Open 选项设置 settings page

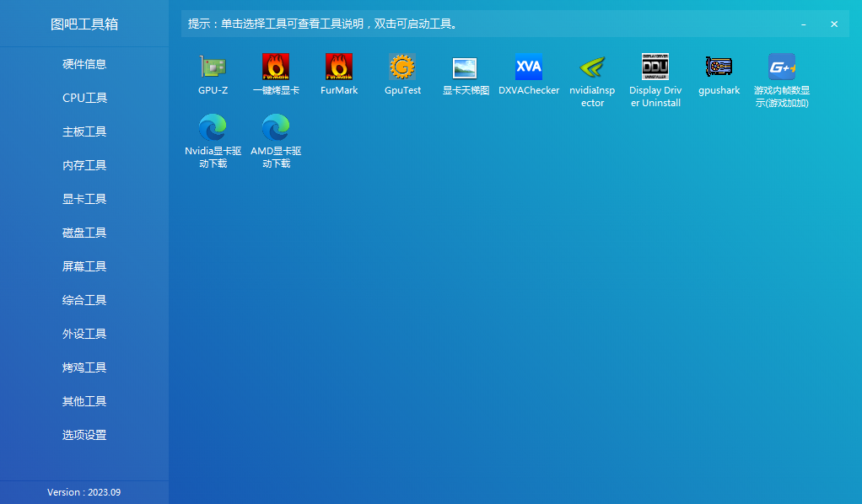pyautogui.click(x=84, y=435)
